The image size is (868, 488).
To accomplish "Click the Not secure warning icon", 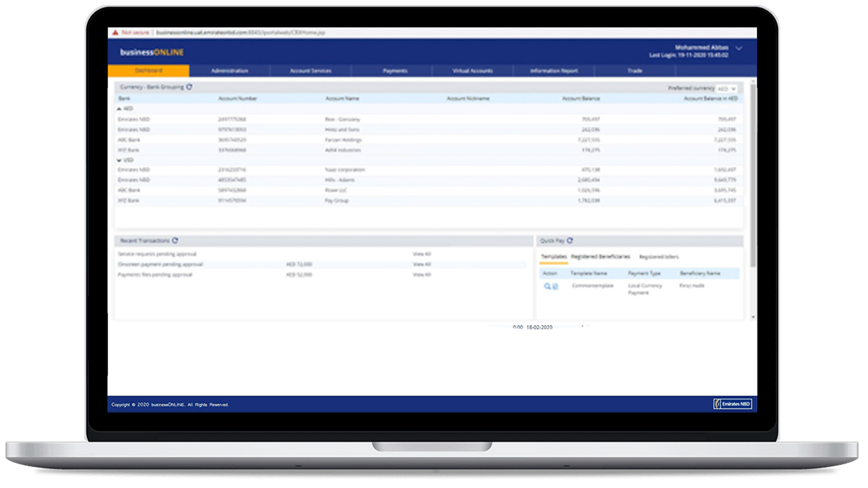I will click(115, 33).
